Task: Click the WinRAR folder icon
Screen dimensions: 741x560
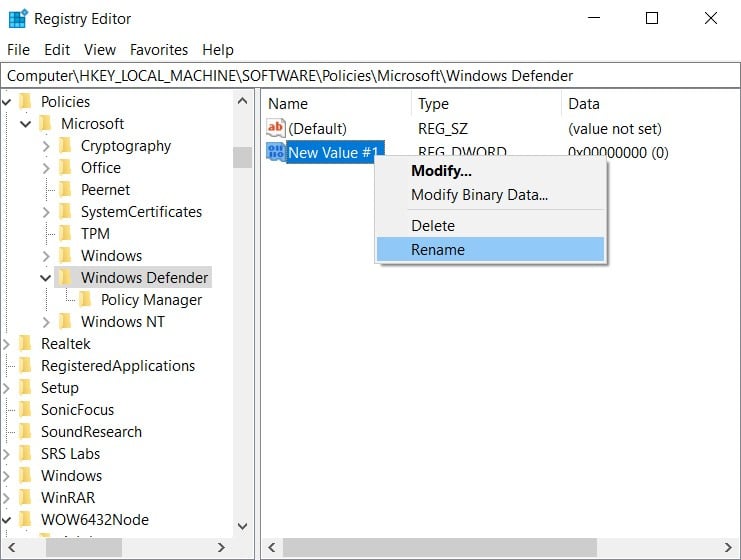Action: (x=26, y=497)
